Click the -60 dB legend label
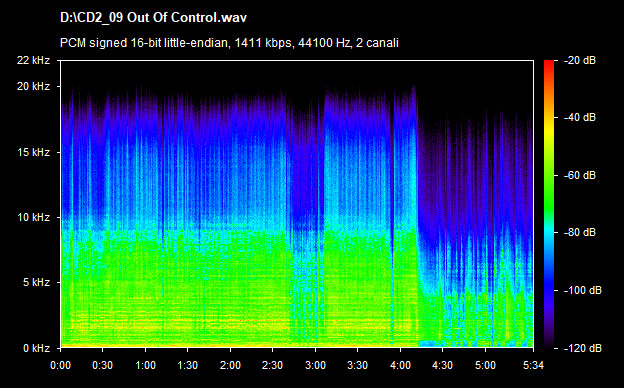The height and width of the screenshot is (388, 624). (x=580, y=175)
